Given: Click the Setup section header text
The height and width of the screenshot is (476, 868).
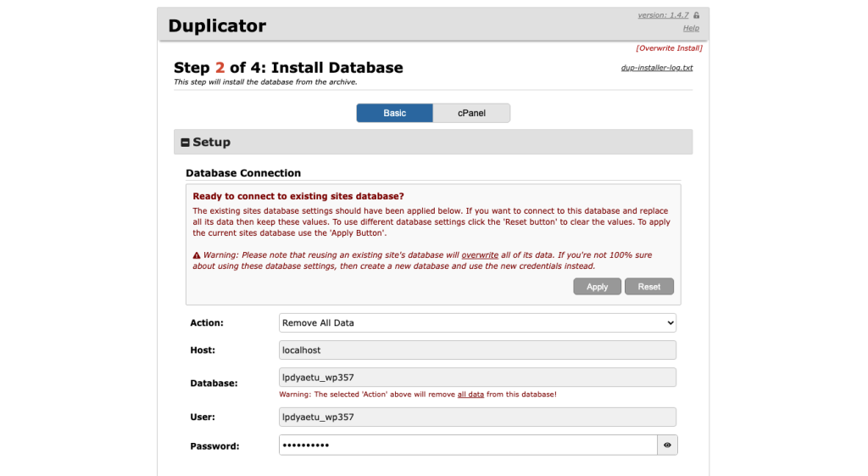Looking at the screenshot, I should pyautogui.click(x=211, y=143).
